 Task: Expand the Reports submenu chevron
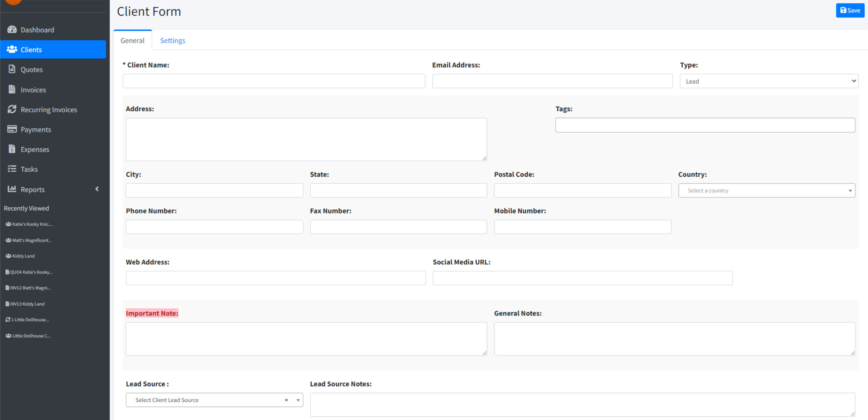(x=97, y=189)
